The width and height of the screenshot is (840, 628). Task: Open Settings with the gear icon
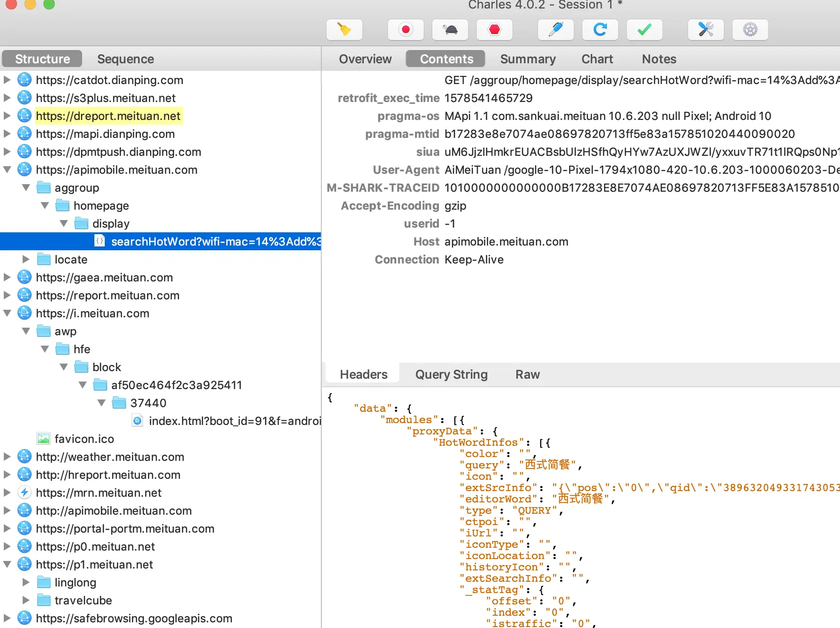(x=750, y=30)
